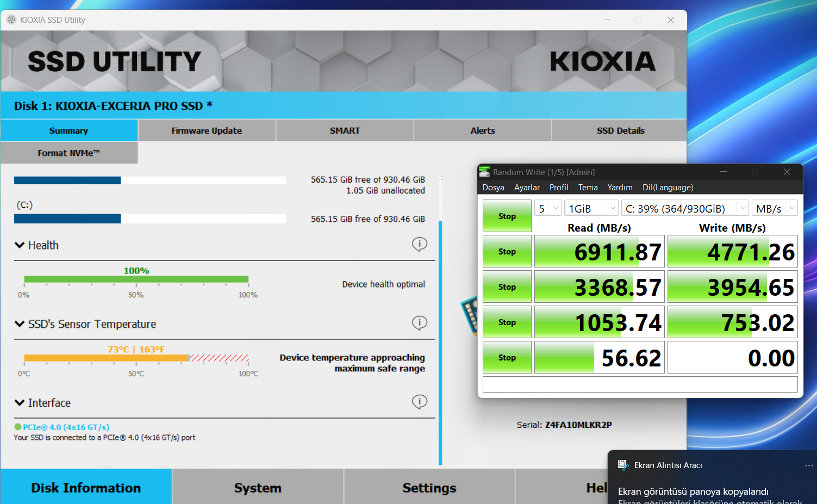Click the 4771.26 write result cell

tap(733, 251)
